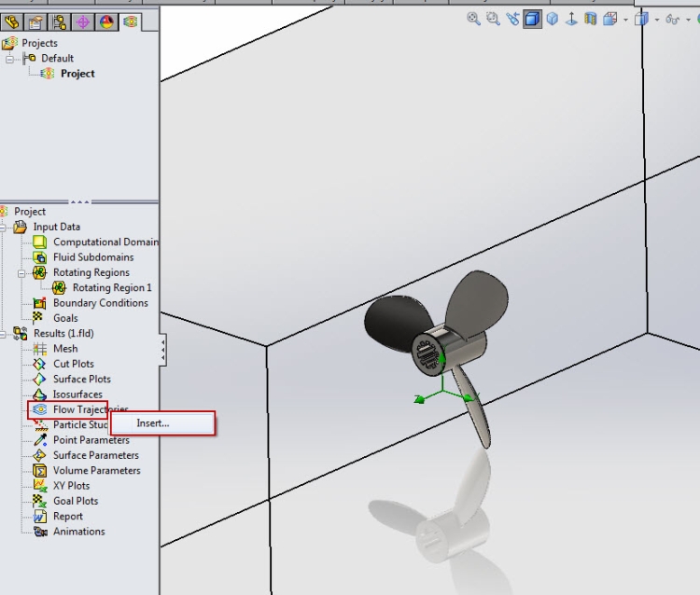This screenshot has width=700, height=595.
Task: Open the DisplayManager tab
Action: coord(106,21)
